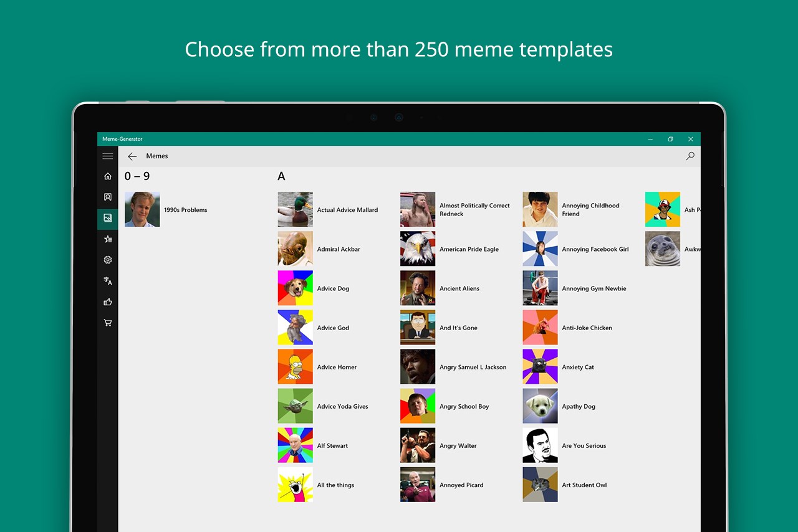Screen dimensions: 798x532
Task: Click "Anti-Joke Chicken" label
Action: click(587, 328)
